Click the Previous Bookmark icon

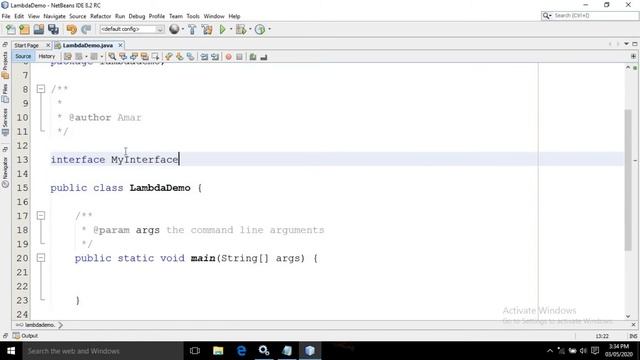click(x=169, y=57)
